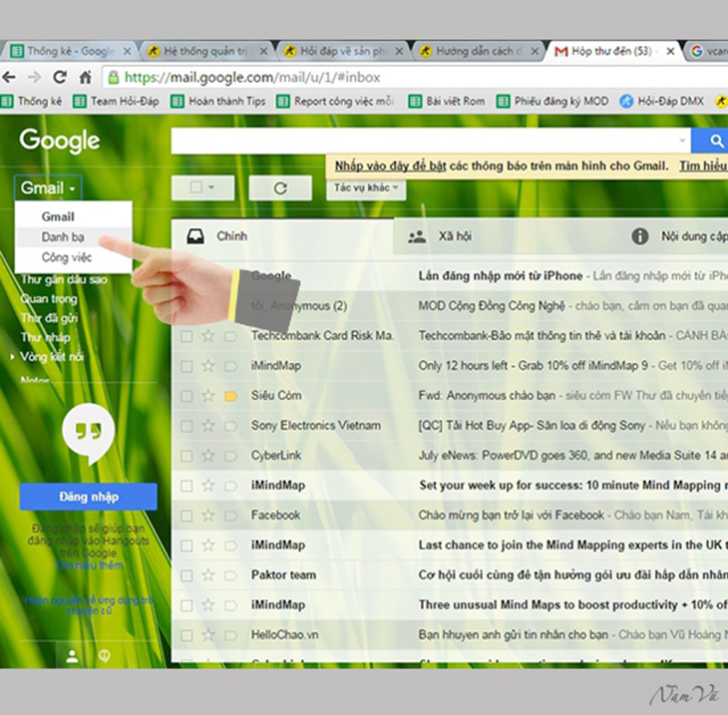Star the Techcombank Card Risk Ma. email
Viewport: 728px width, 715px height.
208,336
